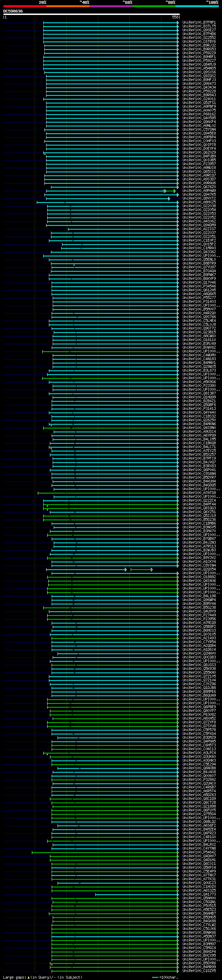This screenshot has width=222, height=980.
Task: Select label UniRef100_P34546
Action: (199, 286)
